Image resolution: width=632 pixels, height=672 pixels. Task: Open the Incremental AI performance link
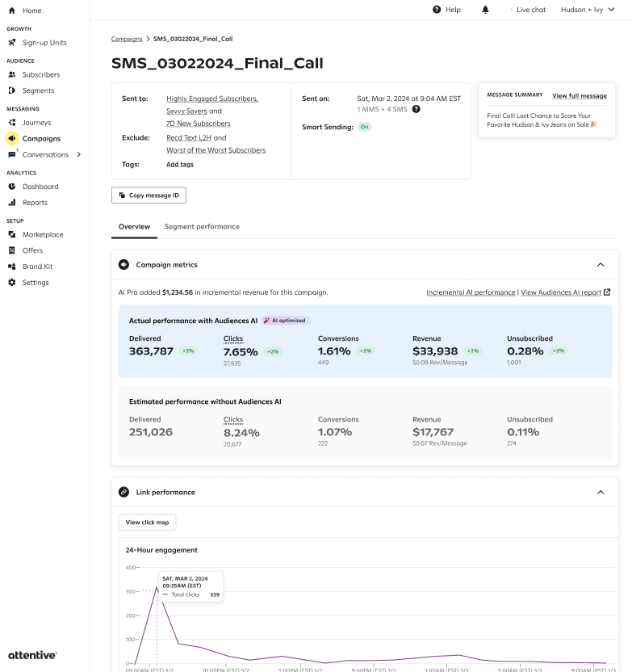471,292
